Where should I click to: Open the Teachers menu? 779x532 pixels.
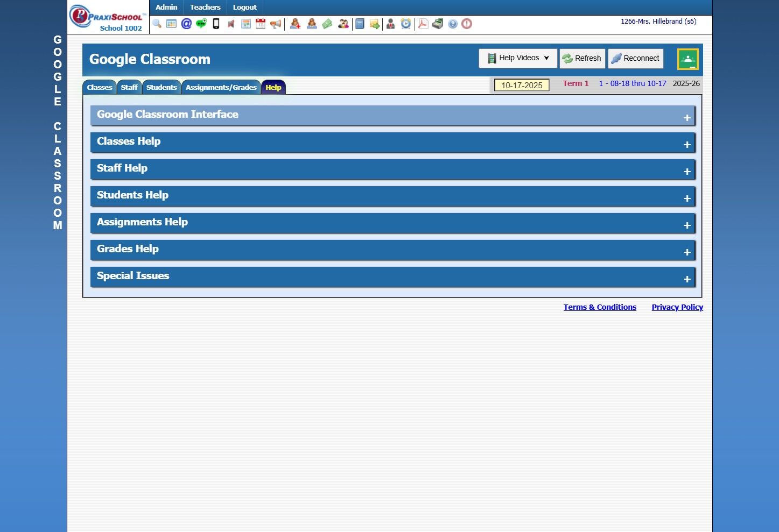click(205, 8)
